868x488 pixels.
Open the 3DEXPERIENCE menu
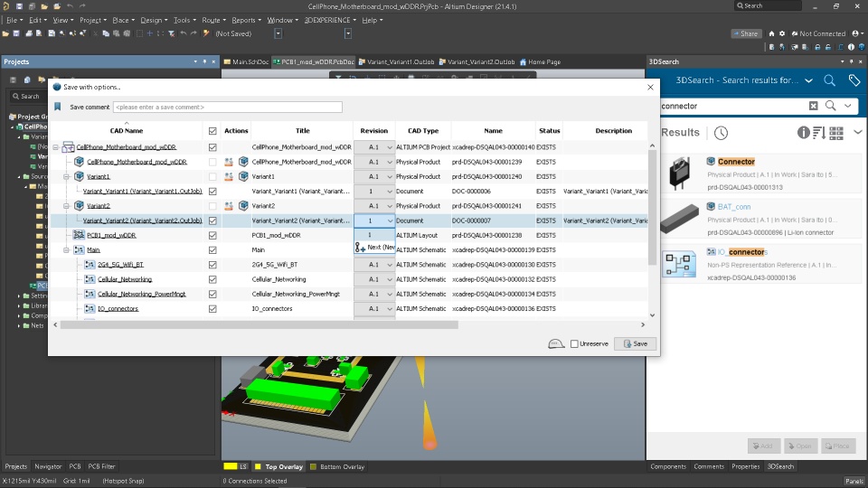330,20
